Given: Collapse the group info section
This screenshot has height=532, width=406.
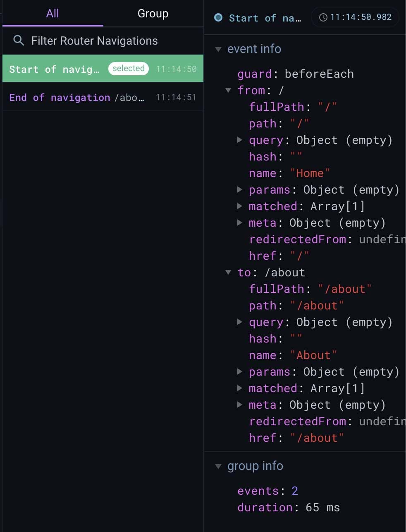Looking at the screenshot, I should pyautogui.click(x=218, y=466).
